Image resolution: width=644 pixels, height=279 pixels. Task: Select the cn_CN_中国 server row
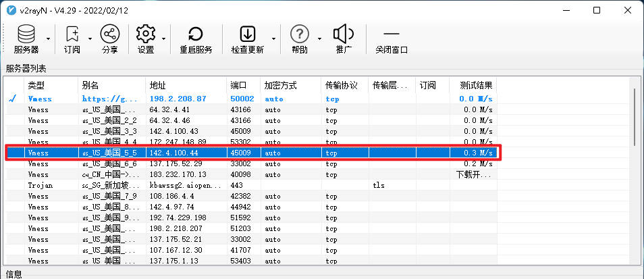click(x=250, y=175)
